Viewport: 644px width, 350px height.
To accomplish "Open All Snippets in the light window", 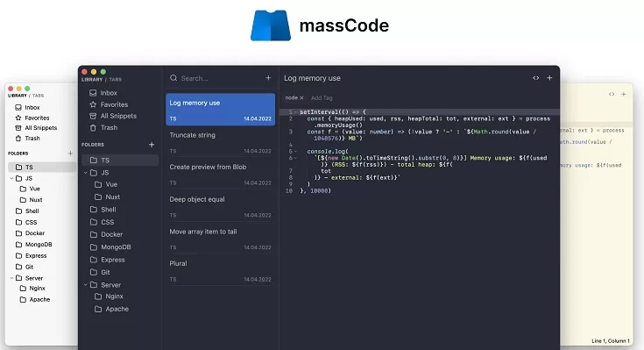I will [x=41, y=128].
